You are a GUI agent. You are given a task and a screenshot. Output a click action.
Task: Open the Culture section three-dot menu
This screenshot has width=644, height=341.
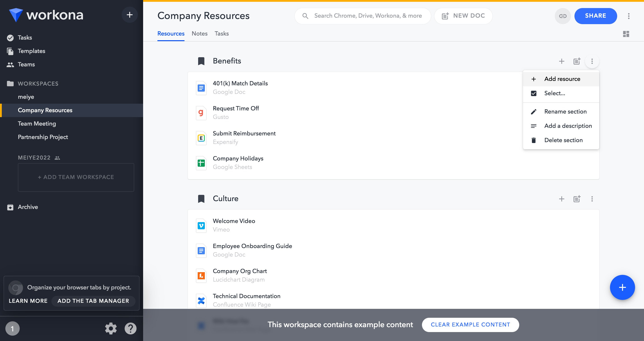tap(592, 199)
